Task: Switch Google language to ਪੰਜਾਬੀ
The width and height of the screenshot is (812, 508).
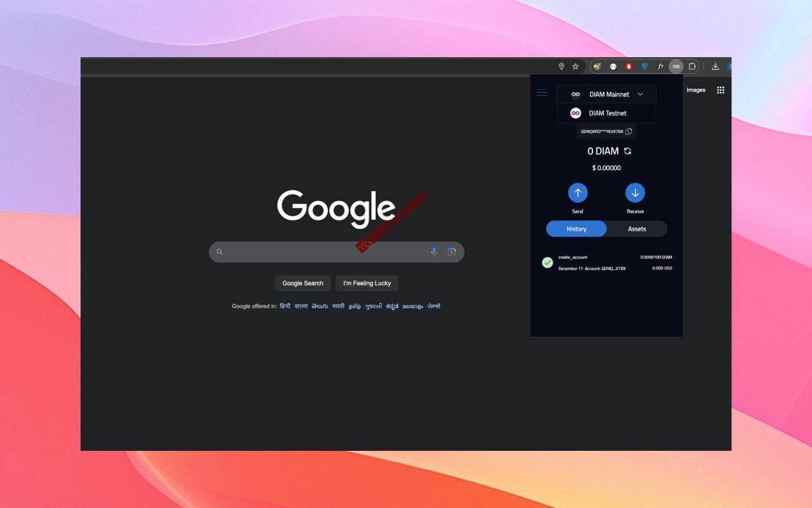Action: [433, 306]
